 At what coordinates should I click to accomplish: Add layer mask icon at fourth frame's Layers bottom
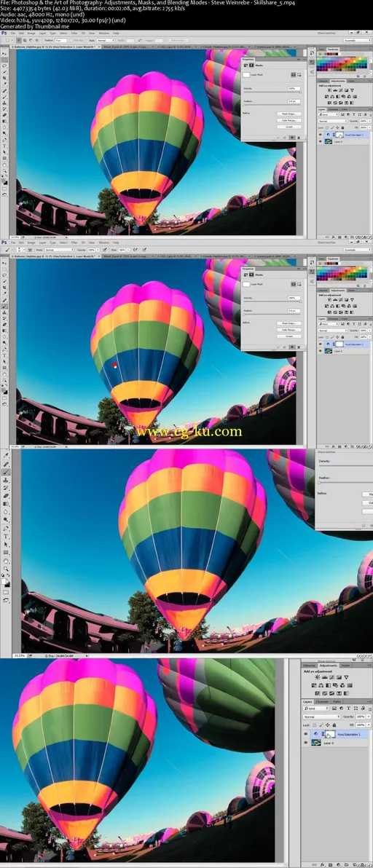point(331,864)
